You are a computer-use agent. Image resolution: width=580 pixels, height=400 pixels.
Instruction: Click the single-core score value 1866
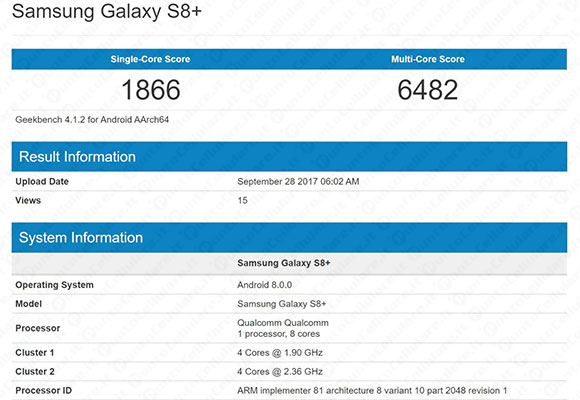(x=151, y=90)
